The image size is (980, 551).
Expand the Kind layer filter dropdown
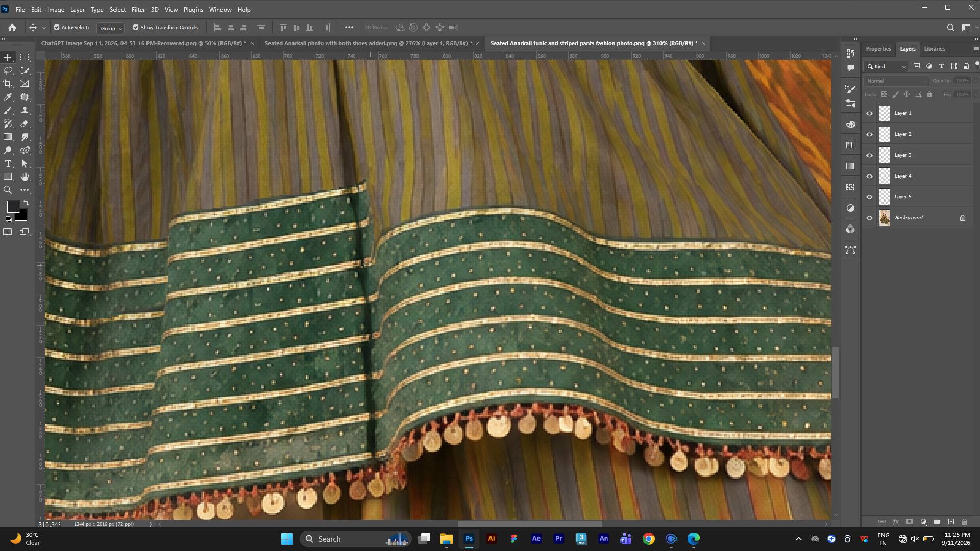click(886, 67)
